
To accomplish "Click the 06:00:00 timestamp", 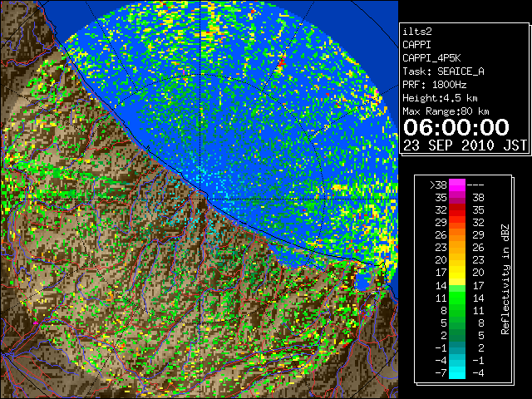I will point(456,127).
